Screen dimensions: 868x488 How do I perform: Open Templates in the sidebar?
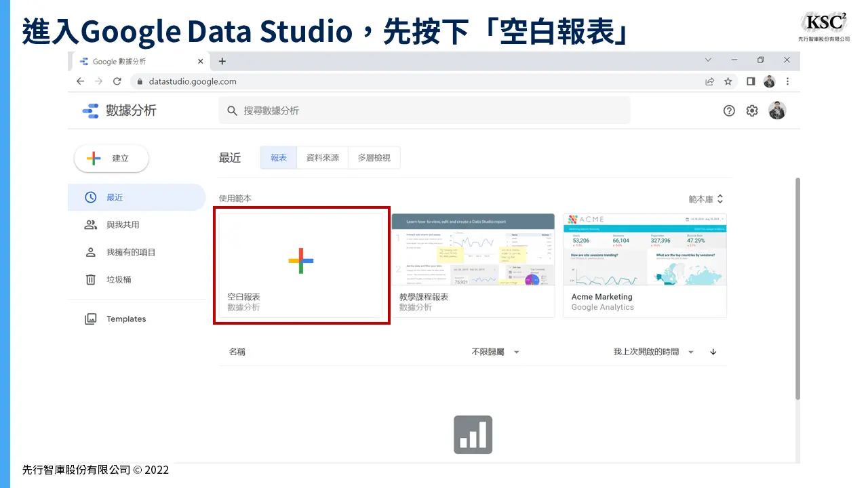136,319
